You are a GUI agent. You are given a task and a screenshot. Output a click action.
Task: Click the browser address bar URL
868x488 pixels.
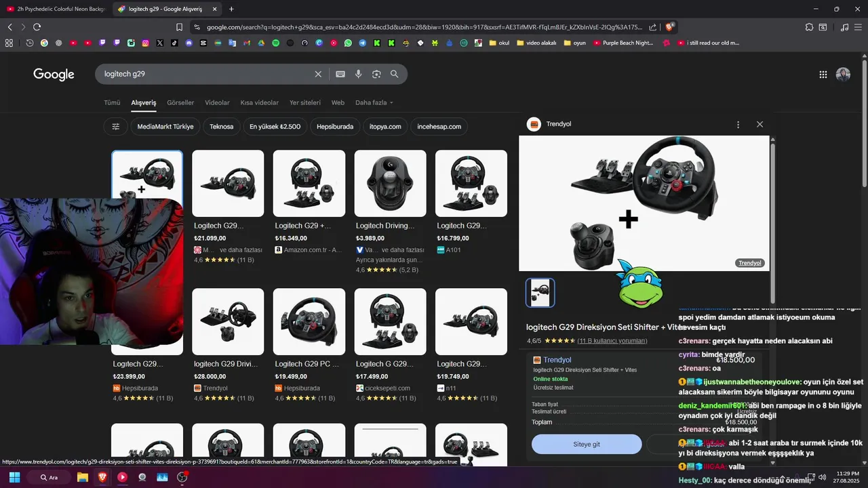coord(424,27)
